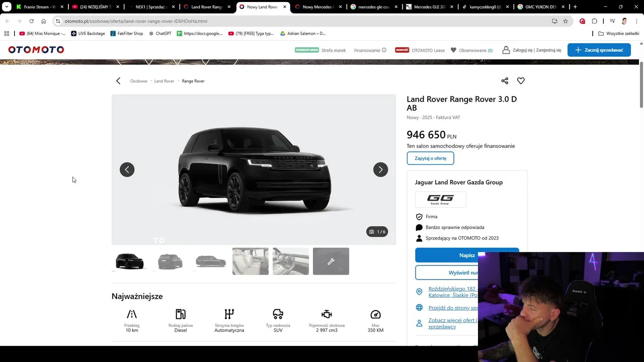Open Chrome extensions puzzle icon
Image resolution: width=644 pixels, height=362 pixels.
tap(594, 21)
